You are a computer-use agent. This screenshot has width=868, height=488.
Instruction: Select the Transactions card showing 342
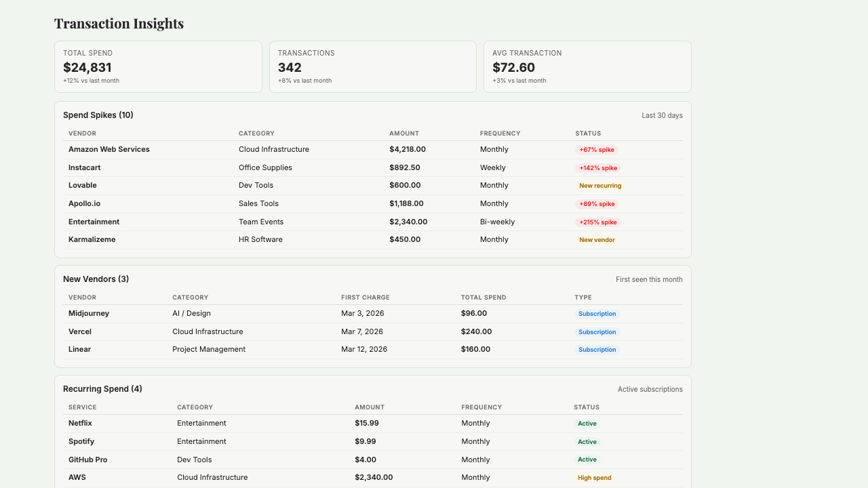[x=372, y=66]
